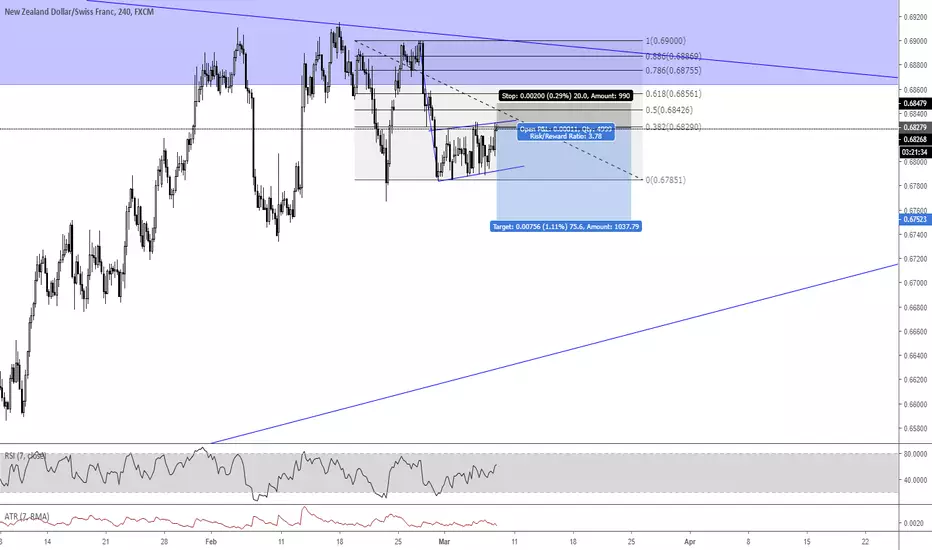Click the 0.66800 price axis tick

coord(915,307)
